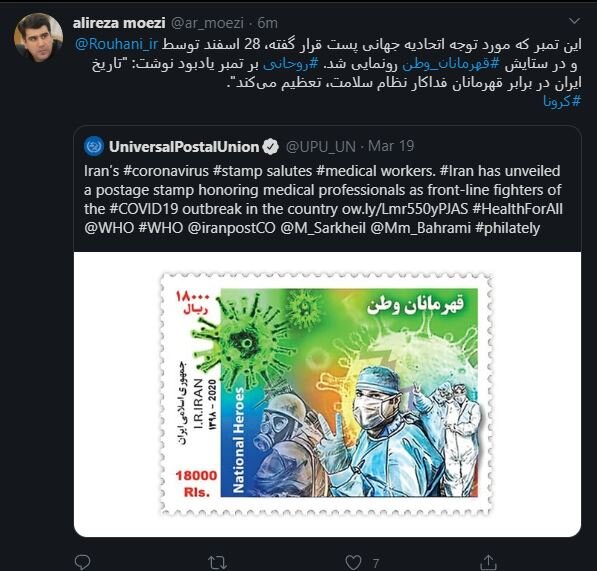Open the @Rouhani_ir mention

coord(117,44)
